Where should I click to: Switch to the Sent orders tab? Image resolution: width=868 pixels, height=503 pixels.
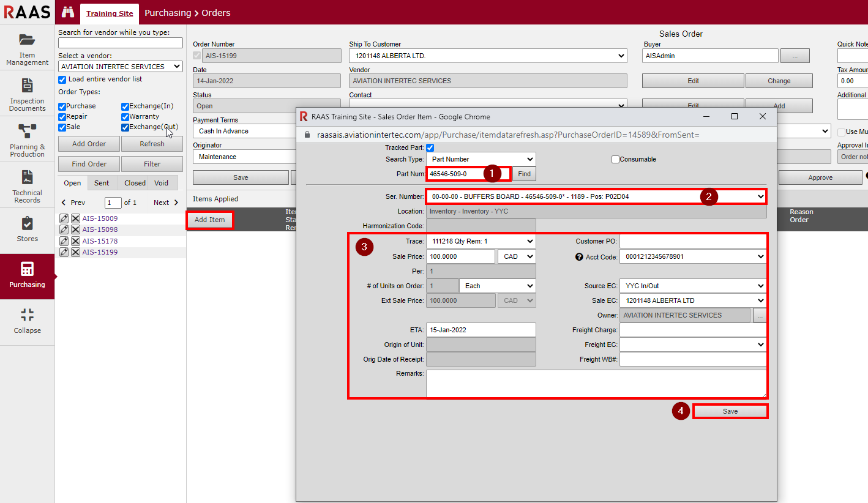[102, 183]
